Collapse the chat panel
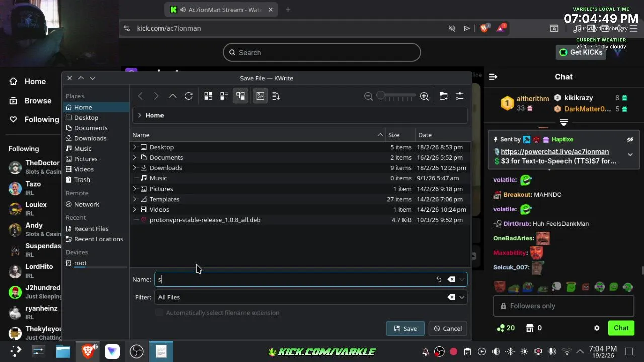This screenshot has width=644, height=362. [493, 77]
